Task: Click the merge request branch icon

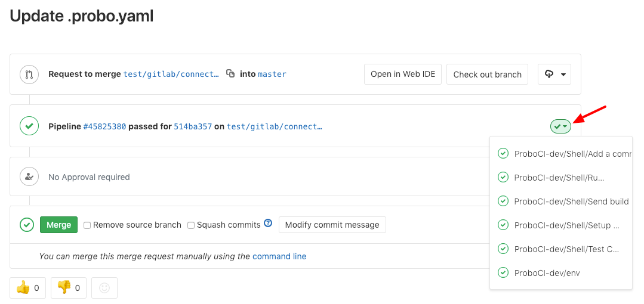Action: pos(29,75)
